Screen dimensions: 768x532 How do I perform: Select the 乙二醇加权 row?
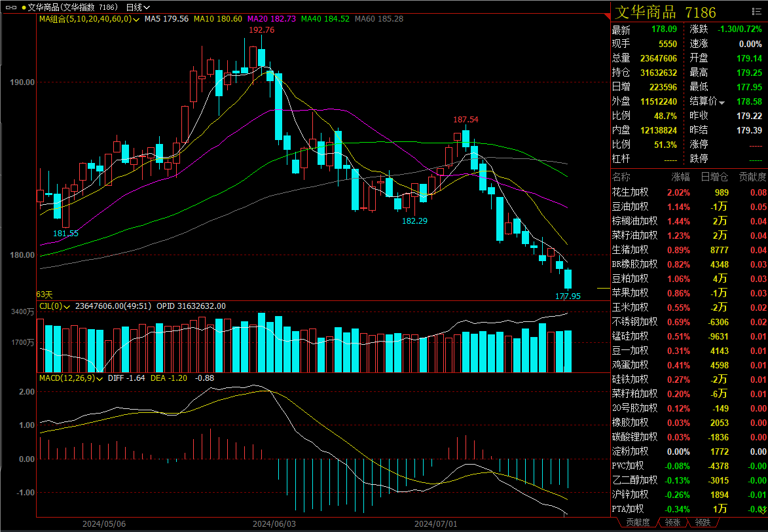pyautogui.click(x=689, y=480)
